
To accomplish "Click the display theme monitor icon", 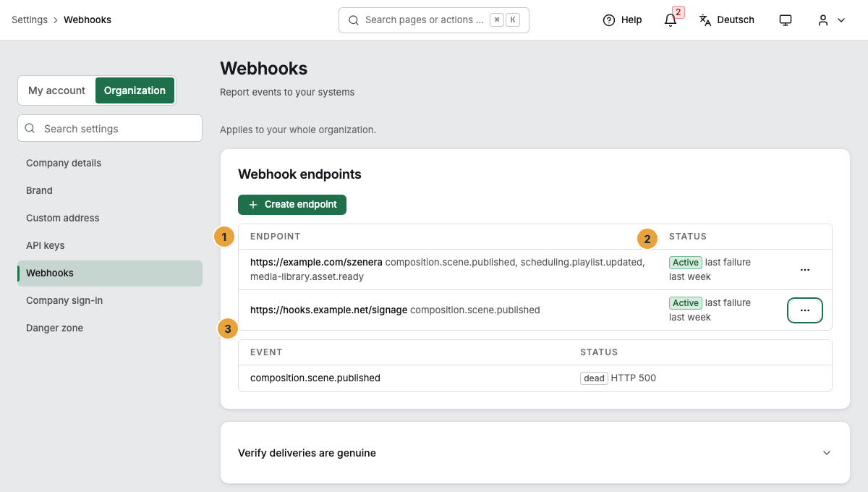I will pyautogui.click(x=786, y=20).
